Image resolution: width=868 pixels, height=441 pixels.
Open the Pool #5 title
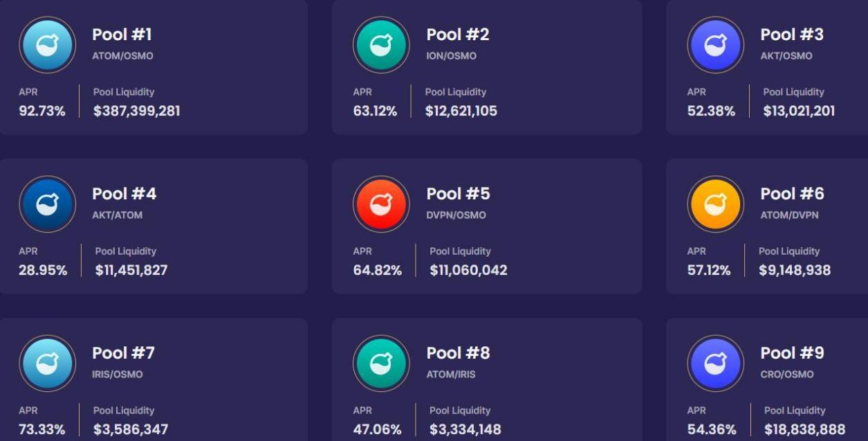(458, 193)
